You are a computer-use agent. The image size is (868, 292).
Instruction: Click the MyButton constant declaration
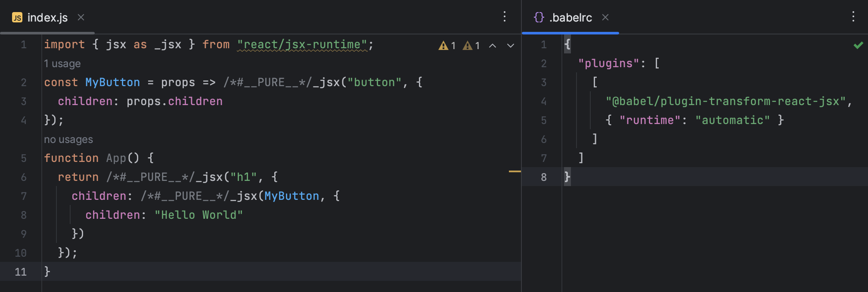pos(112,82)
